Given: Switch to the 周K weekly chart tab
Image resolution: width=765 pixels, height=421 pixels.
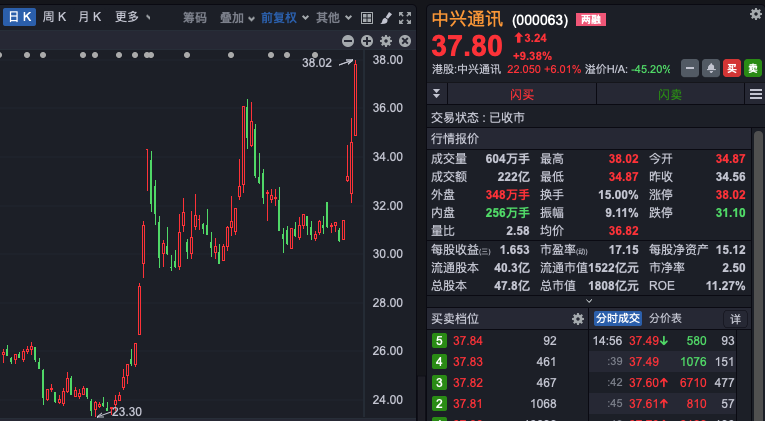Looking at the screenshot, I should (54, 18).
